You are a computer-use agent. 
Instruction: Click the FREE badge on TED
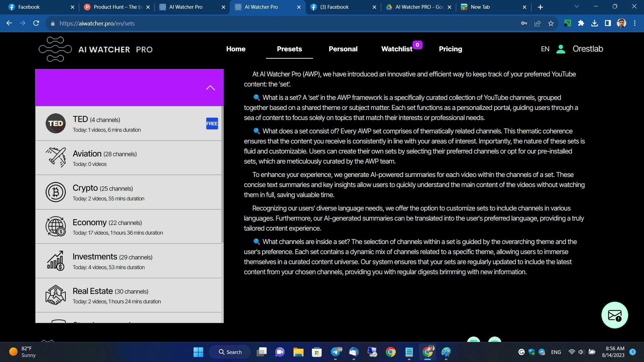click(212, 123)
